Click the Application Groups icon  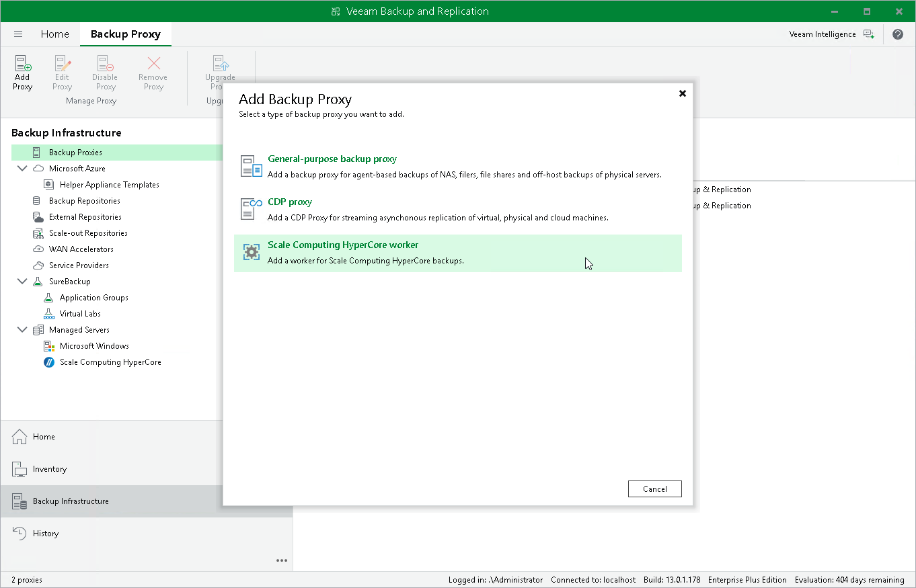tap(48, 298)
